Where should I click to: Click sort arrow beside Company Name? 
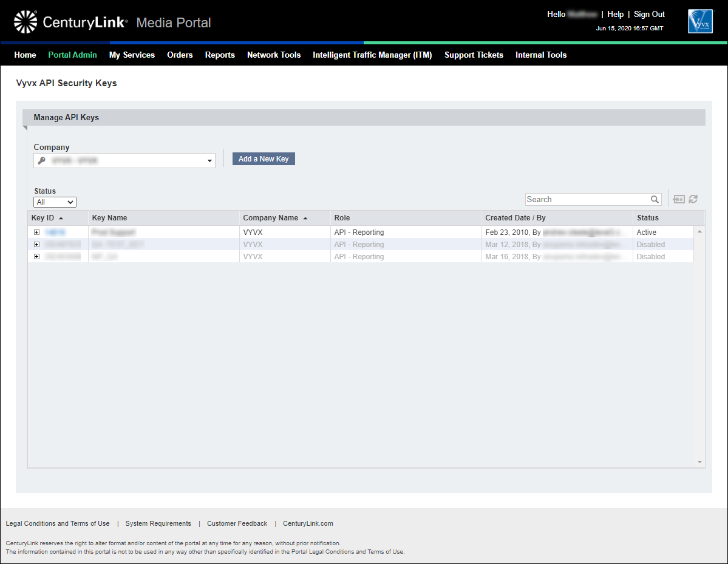click(305, 218)
